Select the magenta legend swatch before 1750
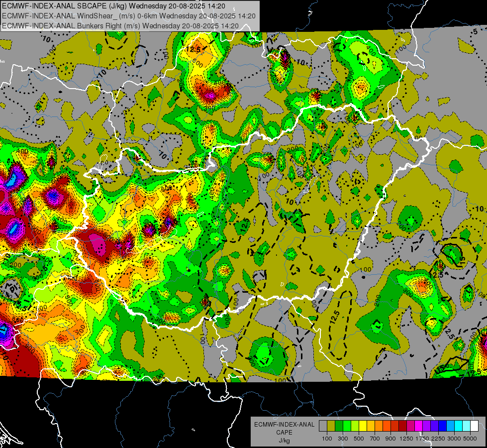 coord(419,426)
